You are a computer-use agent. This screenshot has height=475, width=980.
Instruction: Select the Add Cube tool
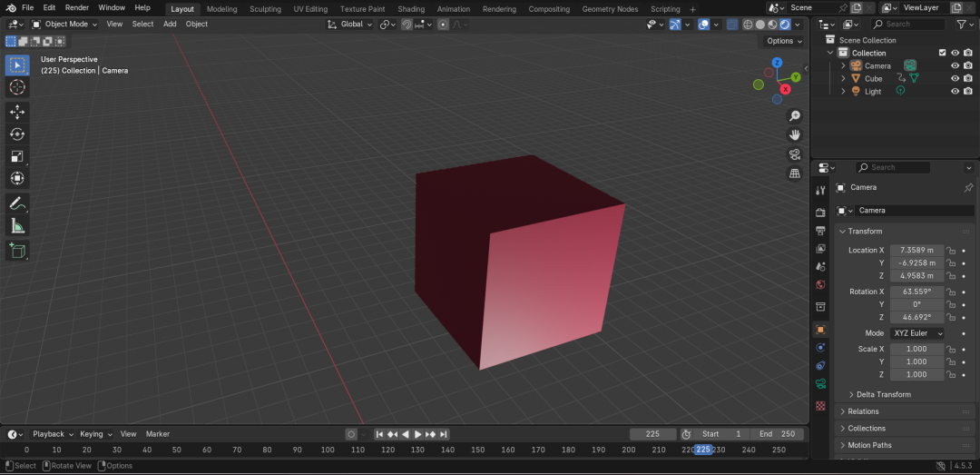(x=17, y=251)
